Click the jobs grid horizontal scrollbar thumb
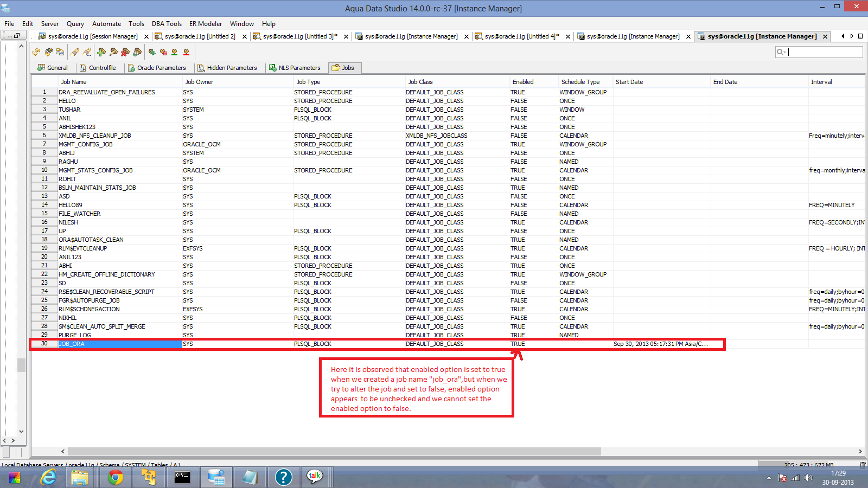 tap(334, 451)
